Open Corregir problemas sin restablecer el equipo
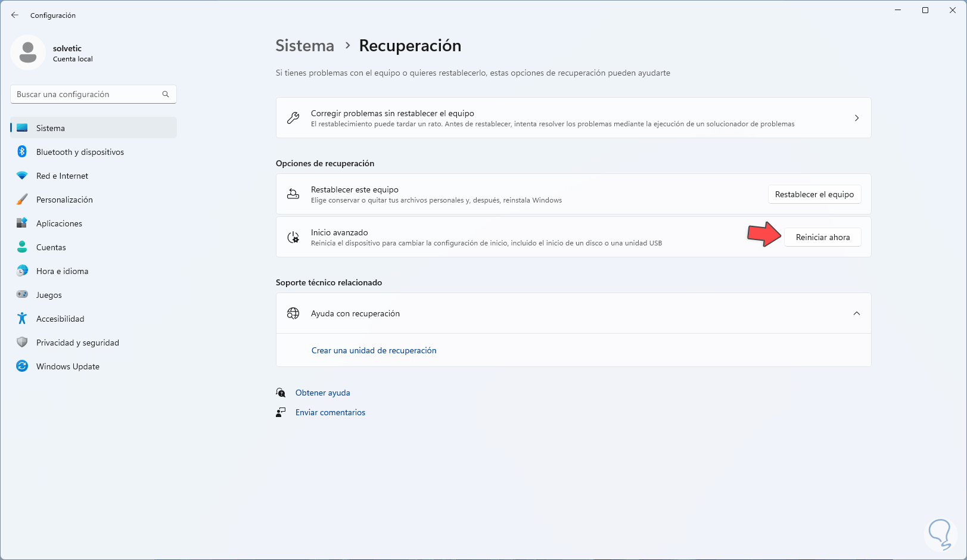Image resolution: width=967 pixels, height=560 pixels. pos(574,118)
